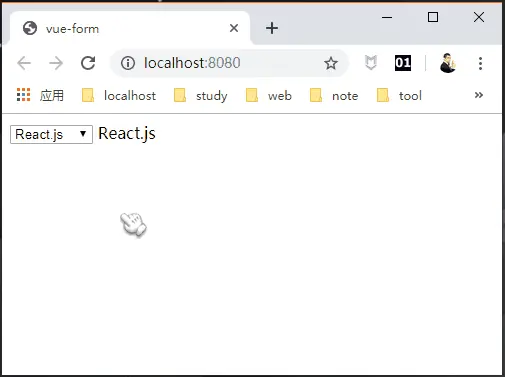Open the study bookmark folder
Image resolution: width=505 pixels, height=377 pixels.
coord(201,96)
